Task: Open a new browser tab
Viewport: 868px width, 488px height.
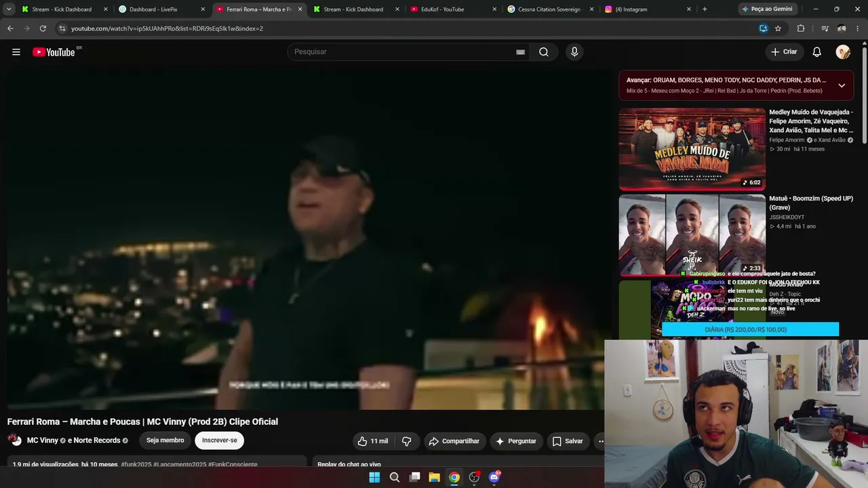Action: 705,9
